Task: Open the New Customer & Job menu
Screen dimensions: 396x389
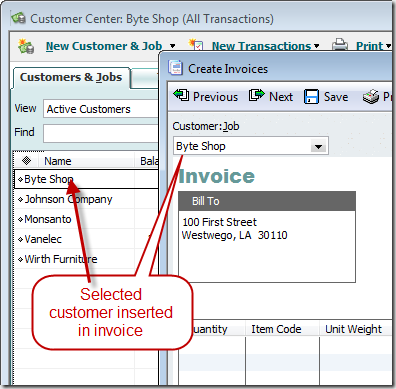Action: pos(104,46)
